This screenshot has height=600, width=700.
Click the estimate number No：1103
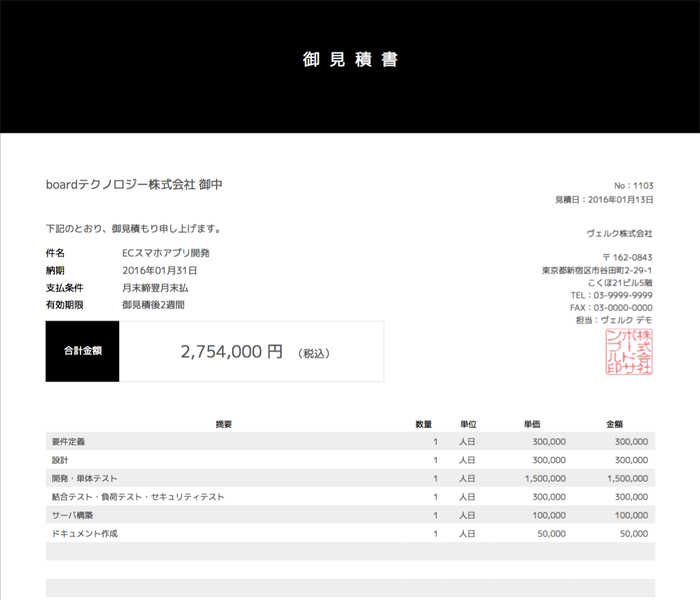[633, 185]
